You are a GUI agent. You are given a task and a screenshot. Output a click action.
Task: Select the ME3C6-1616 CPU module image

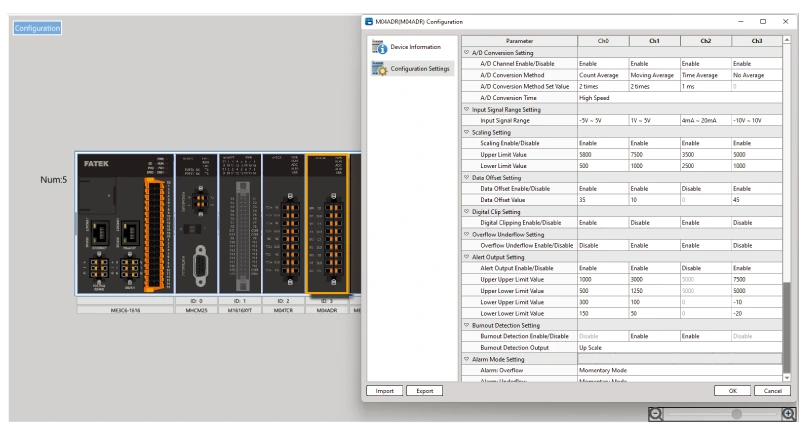pyautogui.click(x=119, y=223)
